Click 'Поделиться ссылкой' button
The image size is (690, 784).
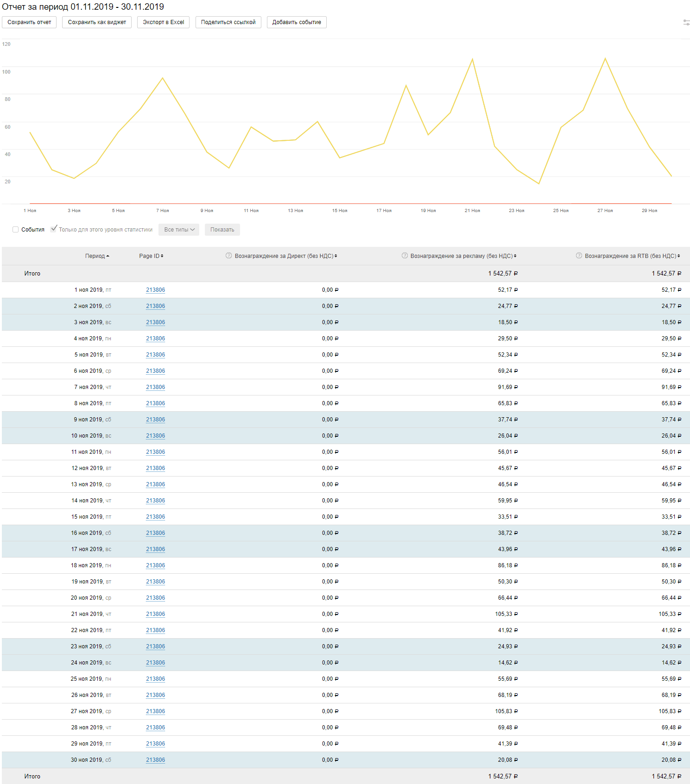228,22
